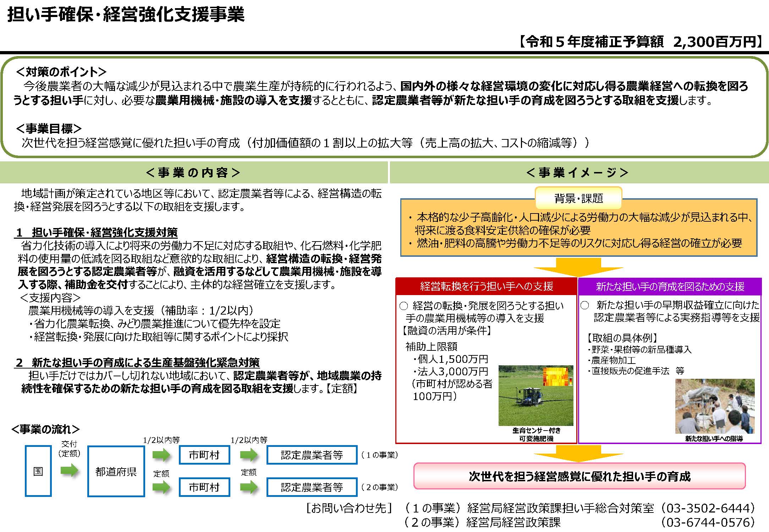Click the pink box 次世代を担う経営感覚に優れた担い手の育成
Screen dimensions: 769x532
click(x=579, y=476)
